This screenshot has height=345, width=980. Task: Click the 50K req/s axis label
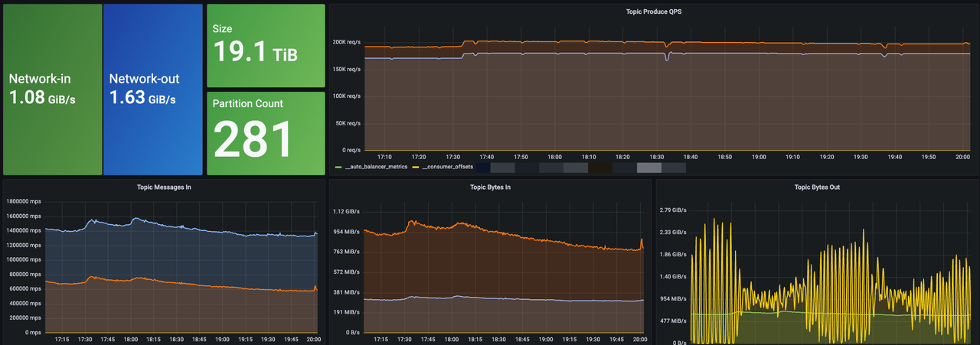click(x=349, y=122)
